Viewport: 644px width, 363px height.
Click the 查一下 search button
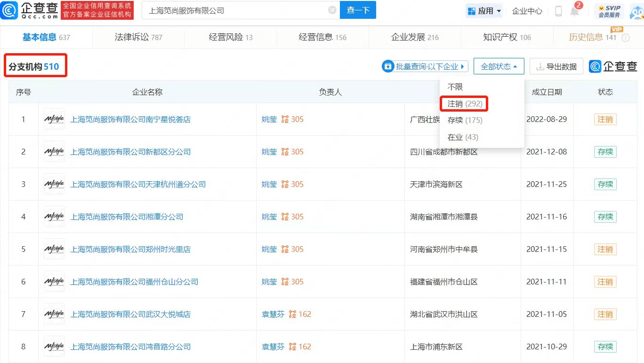(358, 10)
